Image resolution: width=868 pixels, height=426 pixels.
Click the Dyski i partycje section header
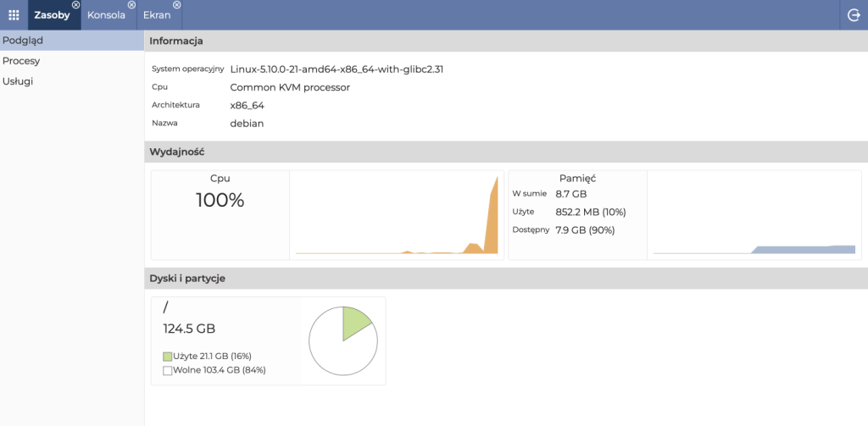tap(187, 278)
